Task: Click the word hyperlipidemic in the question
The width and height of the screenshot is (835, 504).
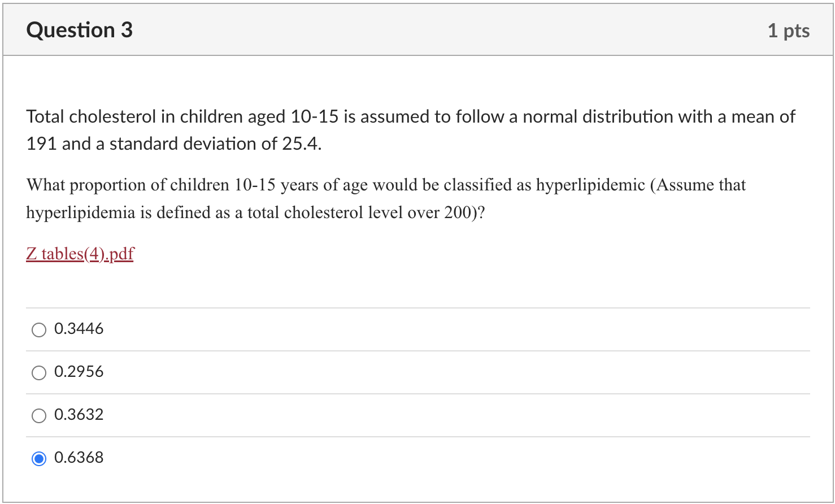Action: (x=590, y=185)
